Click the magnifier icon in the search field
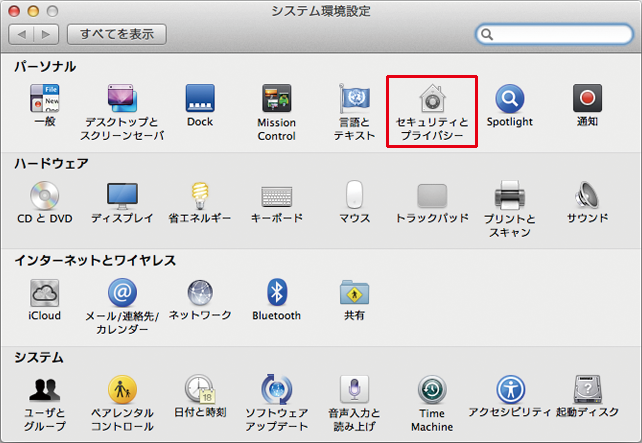 click(486, 34)
